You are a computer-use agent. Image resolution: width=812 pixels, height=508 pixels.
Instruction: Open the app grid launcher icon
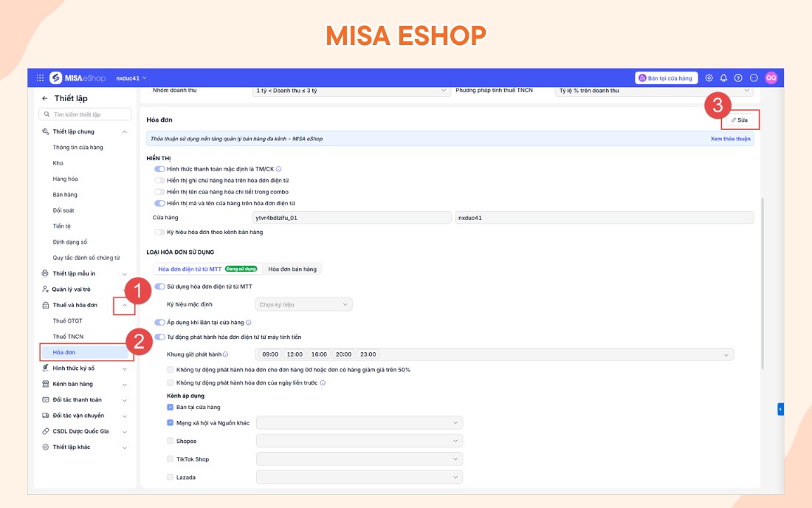coord(40,78)
